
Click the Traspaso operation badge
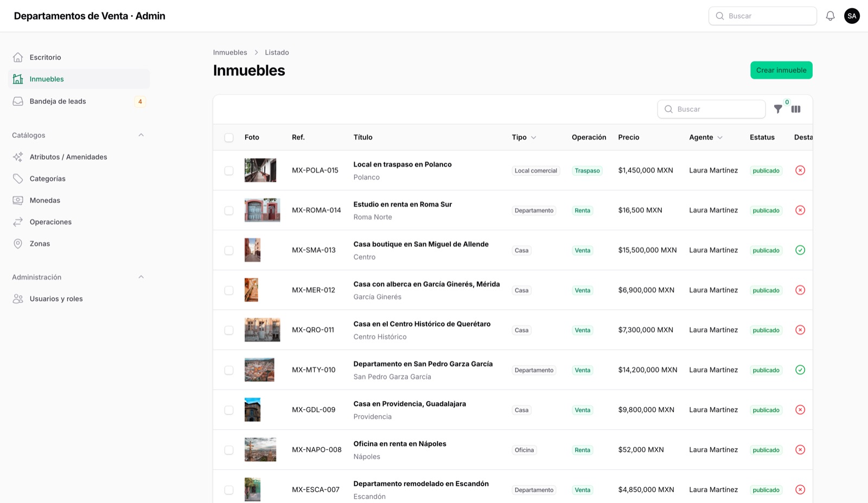point(588,170)
